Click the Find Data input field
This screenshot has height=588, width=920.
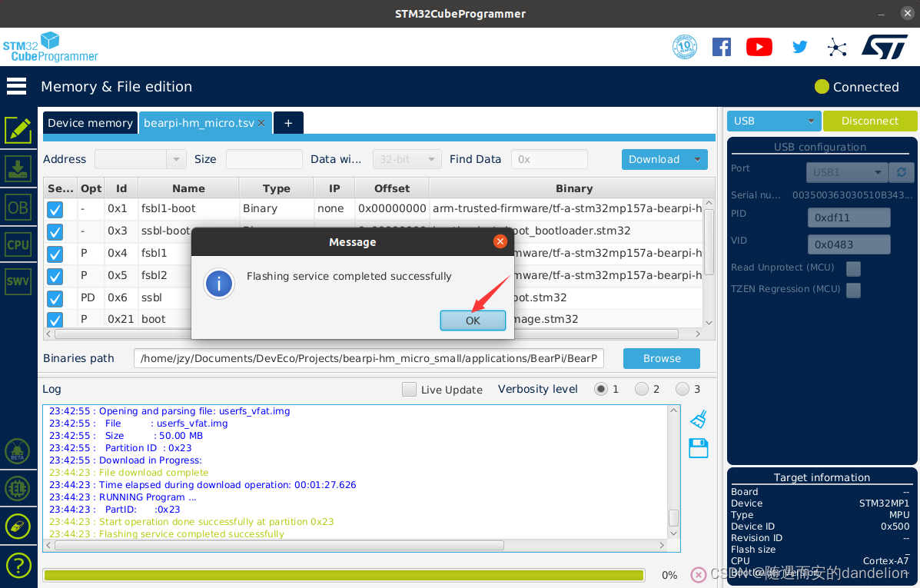click(x=550, y=159)
